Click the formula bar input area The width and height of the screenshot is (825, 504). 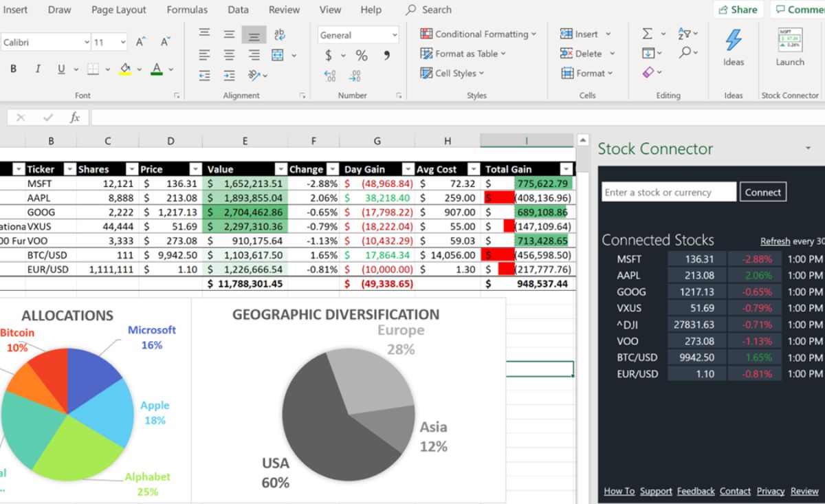(x=457, y=118)
